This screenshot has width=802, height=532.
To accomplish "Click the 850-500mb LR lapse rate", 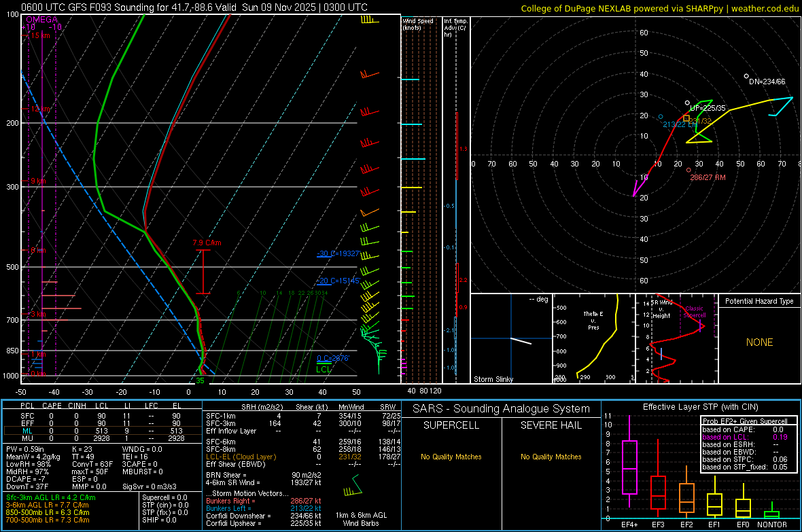I will pos(48,512).
